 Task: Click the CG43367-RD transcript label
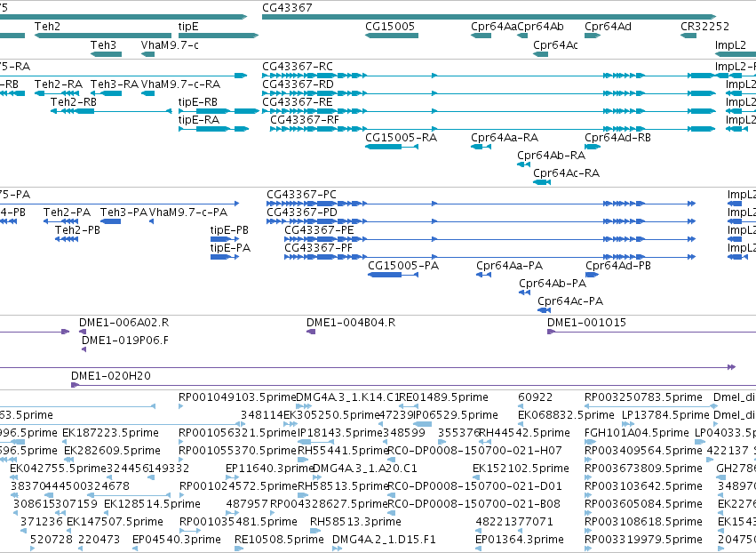click(x=298, y=84)
